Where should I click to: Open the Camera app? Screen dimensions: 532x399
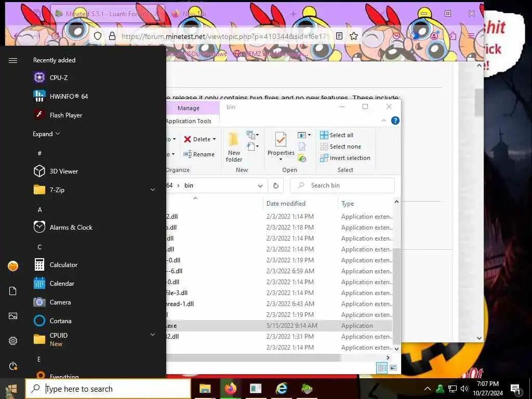click(x=52, y=302)
